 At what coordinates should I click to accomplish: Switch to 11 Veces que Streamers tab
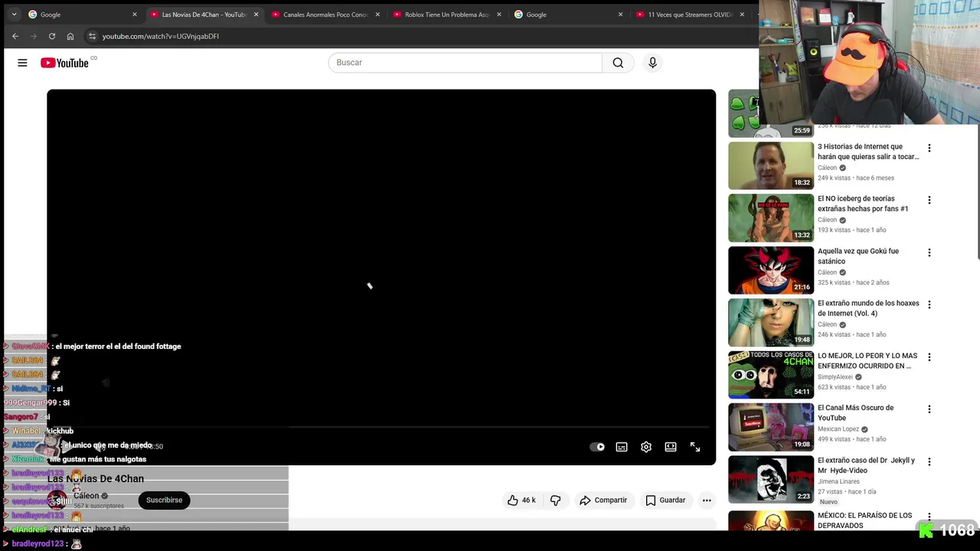coord(689,14)
